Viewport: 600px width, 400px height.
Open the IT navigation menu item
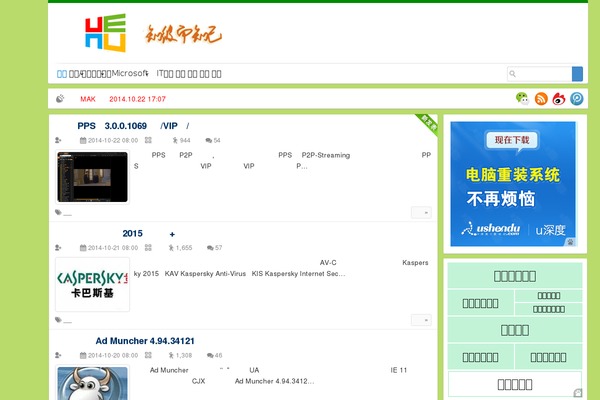165,73
